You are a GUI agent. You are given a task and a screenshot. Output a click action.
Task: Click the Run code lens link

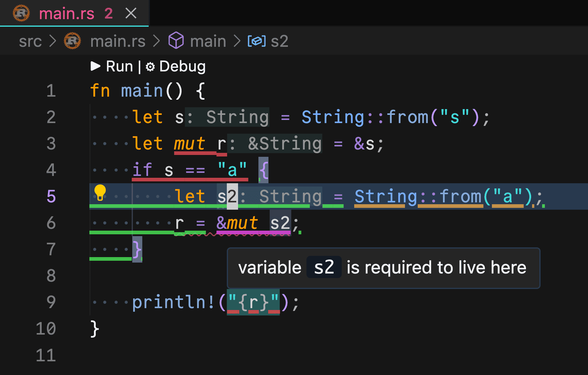119,66
